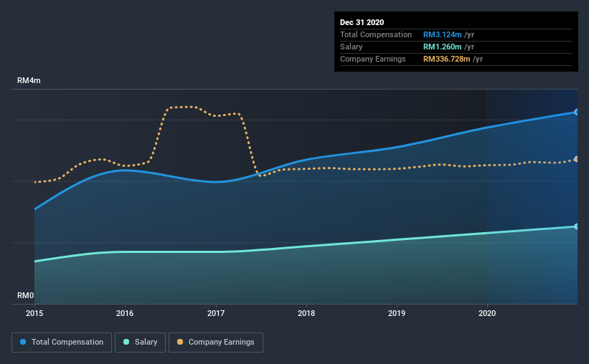Click the orange Company Earnings legend dot
This screenshot has height=364, width=589.
coord(180,342)
